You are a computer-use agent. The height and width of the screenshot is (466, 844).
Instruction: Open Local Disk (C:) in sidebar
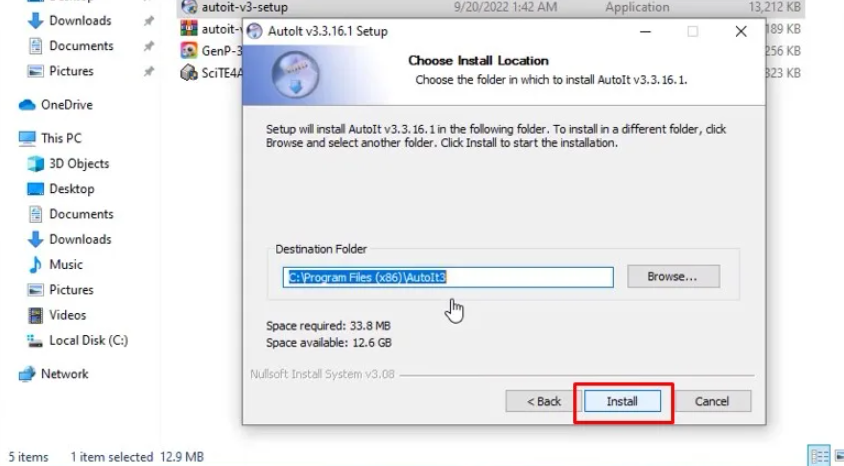(78, 341)
